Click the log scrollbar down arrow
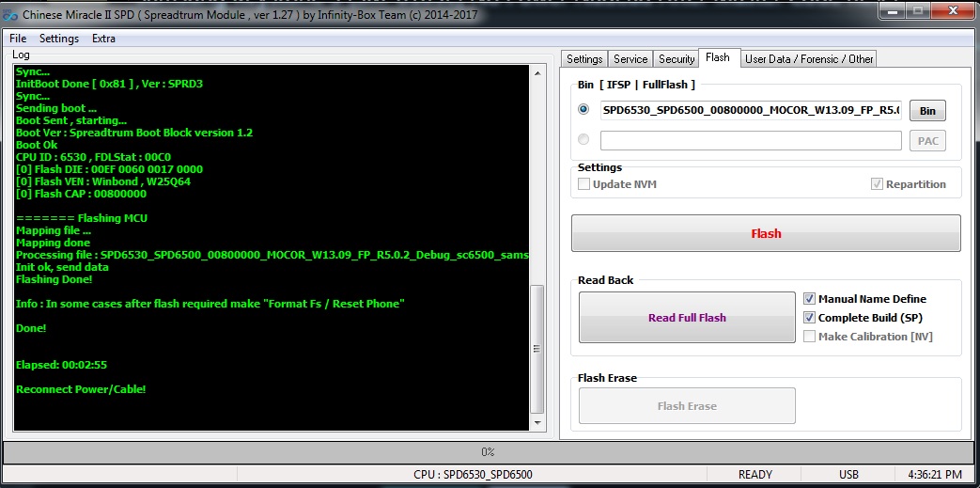The height and width of the screenshot is (488, 980). [x=537, y=426]
